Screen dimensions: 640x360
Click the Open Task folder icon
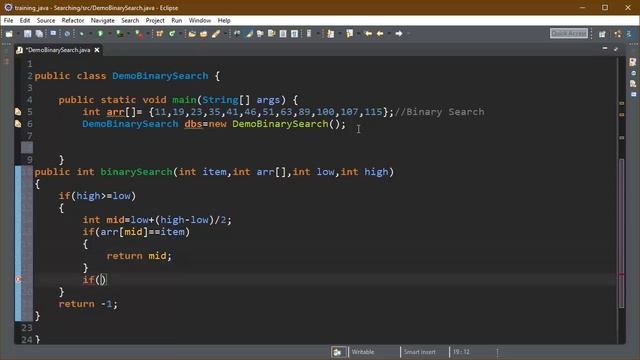click(203, 34)
